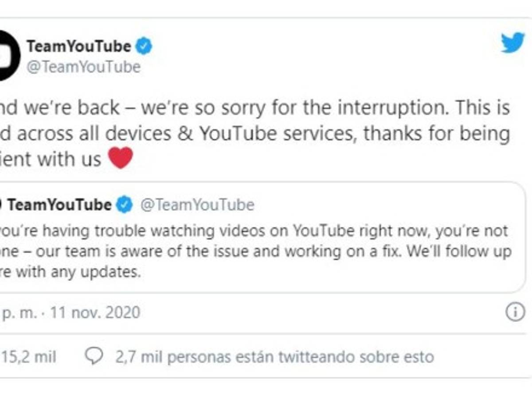Open the TeamYouTube profile avatar
This screenshot has width=532, height=399.
(9, 55)
